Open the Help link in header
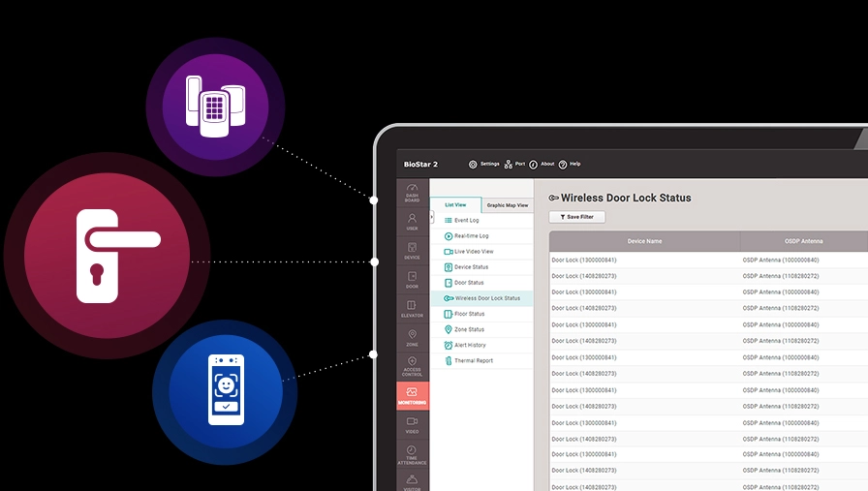Viewport: 868px width, 491px height. 570,165
